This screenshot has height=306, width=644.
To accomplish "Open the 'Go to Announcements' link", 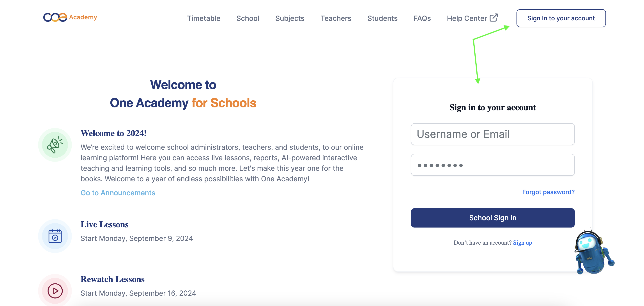I will [118, 193].
